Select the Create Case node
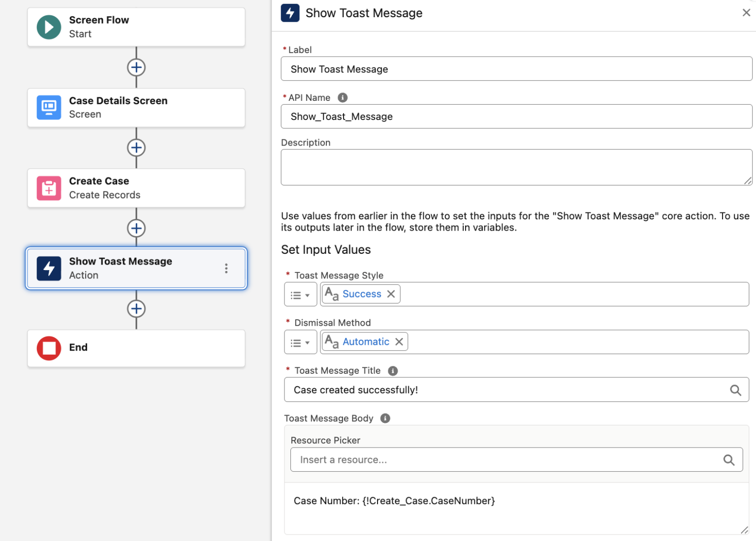The height and width of the screenshot is (541, 756). [136, 188]
